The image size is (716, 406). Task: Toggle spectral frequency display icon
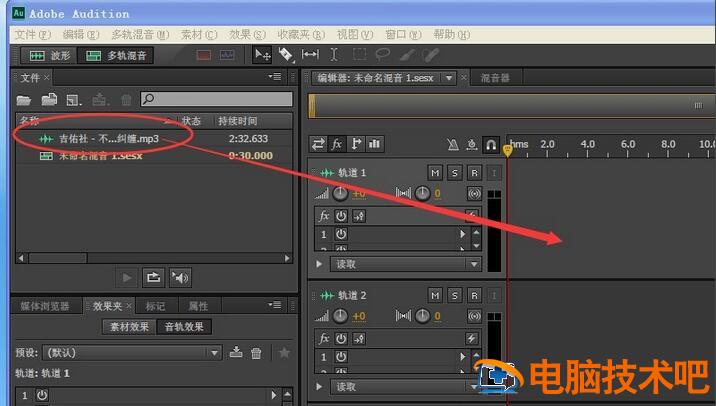(x=204, y=55)
